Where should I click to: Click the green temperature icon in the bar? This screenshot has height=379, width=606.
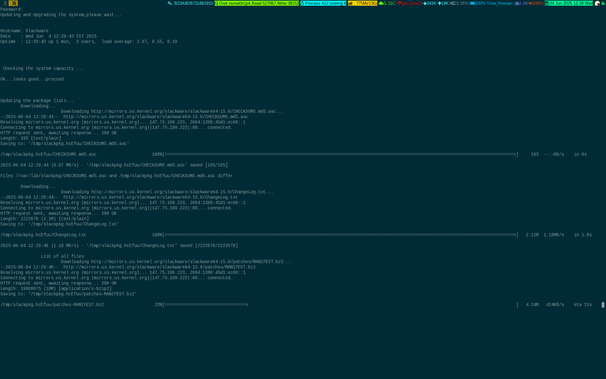pyautogui.click(x=381, y=3)
